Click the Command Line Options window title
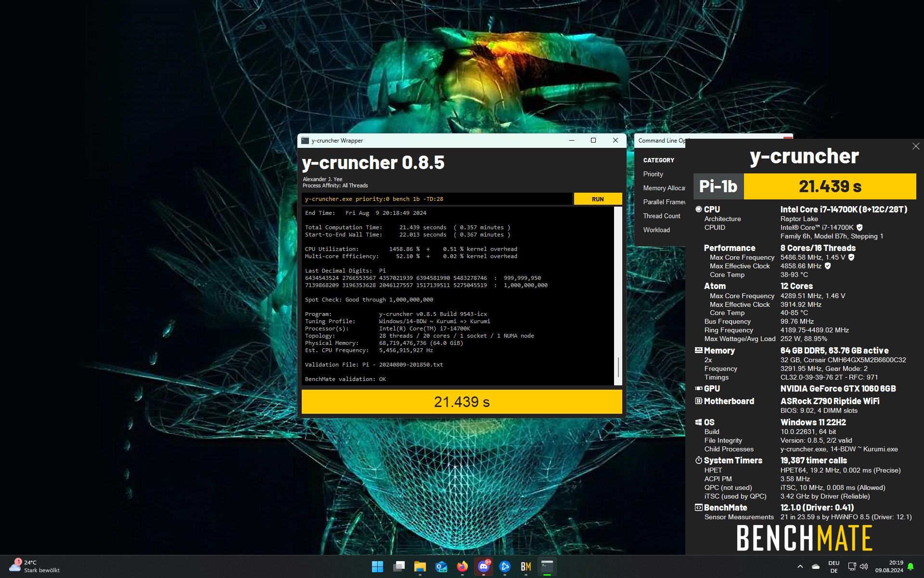Image resolution: width=924 pixels, height=578 pixels. click(x=662, y=141)
